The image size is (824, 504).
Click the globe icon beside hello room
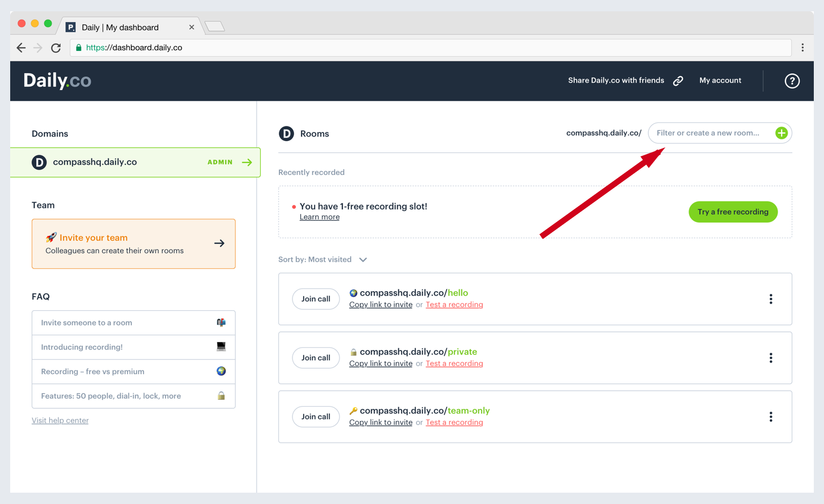coord(353,293)
